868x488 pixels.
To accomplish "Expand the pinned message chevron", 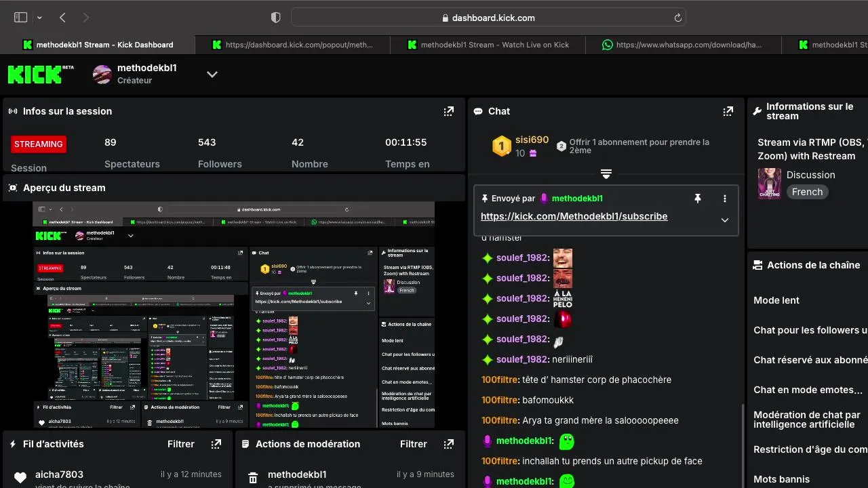I will tap(725, 220).
